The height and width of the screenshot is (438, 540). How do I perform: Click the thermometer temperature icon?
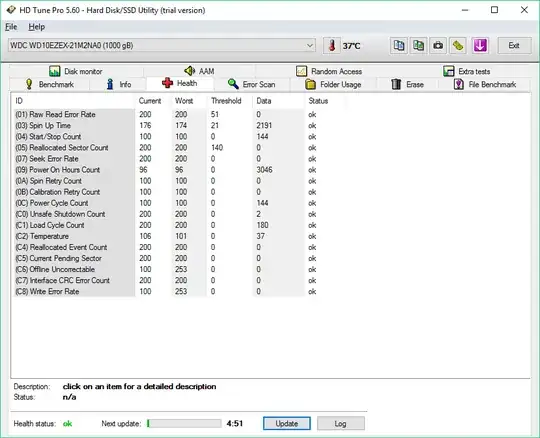click(332, 45)
